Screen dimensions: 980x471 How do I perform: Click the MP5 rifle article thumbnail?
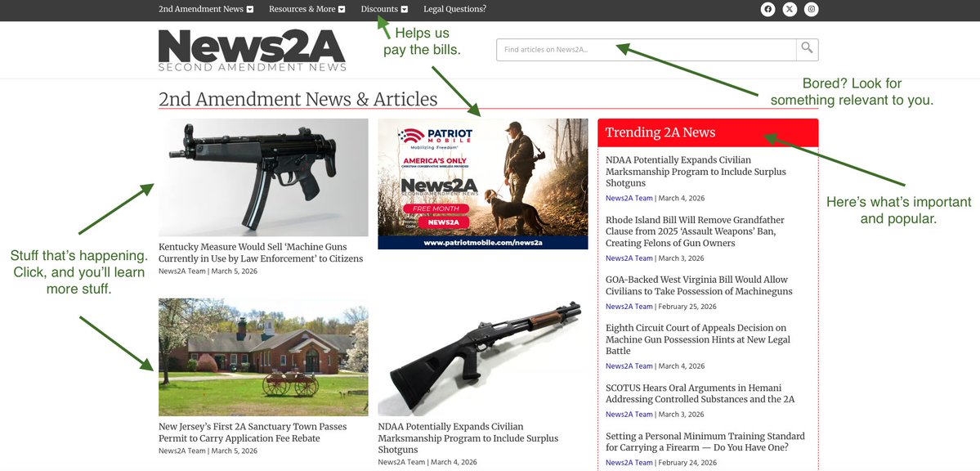[263, 177]
